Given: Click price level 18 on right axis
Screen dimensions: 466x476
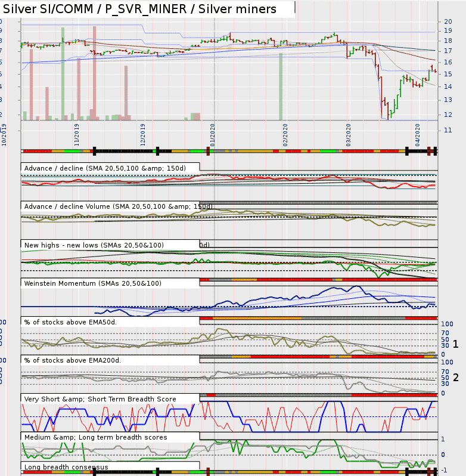Looking at the screenshot, I should coord(448,41).
